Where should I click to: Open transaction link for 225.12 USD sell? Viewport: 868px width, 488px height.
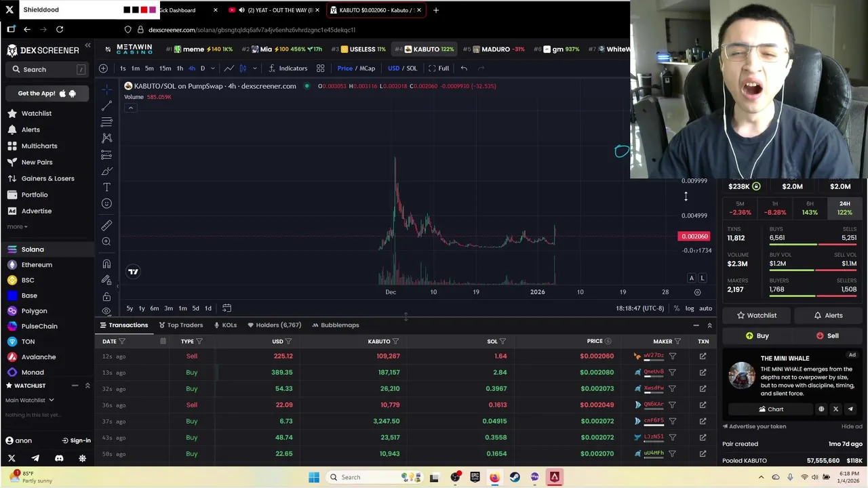click(703, 356)
